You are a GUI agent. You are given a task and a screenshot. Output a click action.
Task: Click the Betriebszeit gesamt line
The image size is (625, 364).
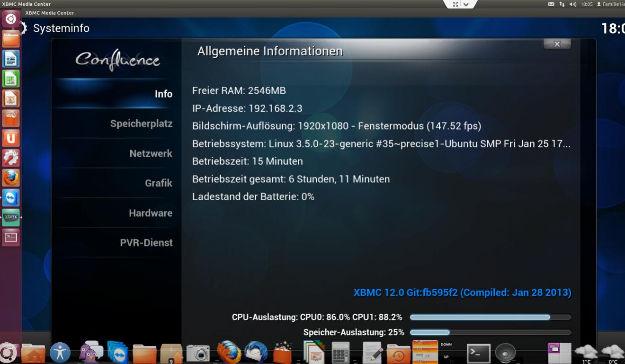(x=291, y=179)
